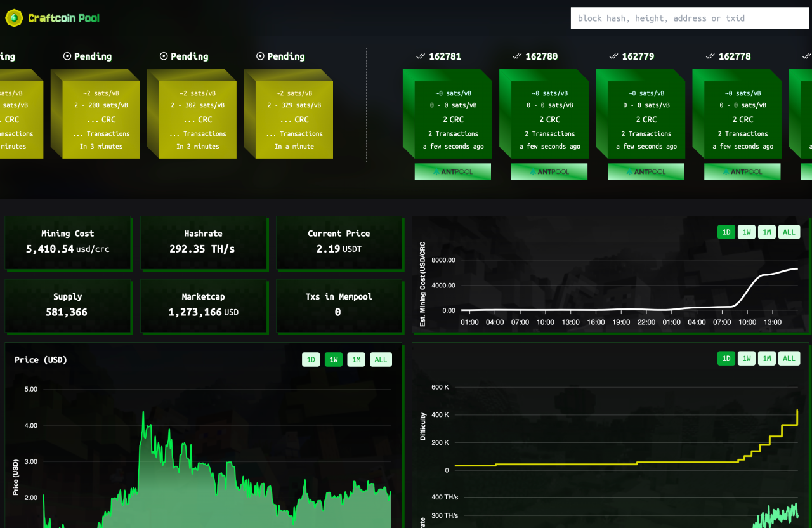Select 1M range on mining cost chart
Screen dimensions: 812x528
pyautogui.click(x=767, y=232)
